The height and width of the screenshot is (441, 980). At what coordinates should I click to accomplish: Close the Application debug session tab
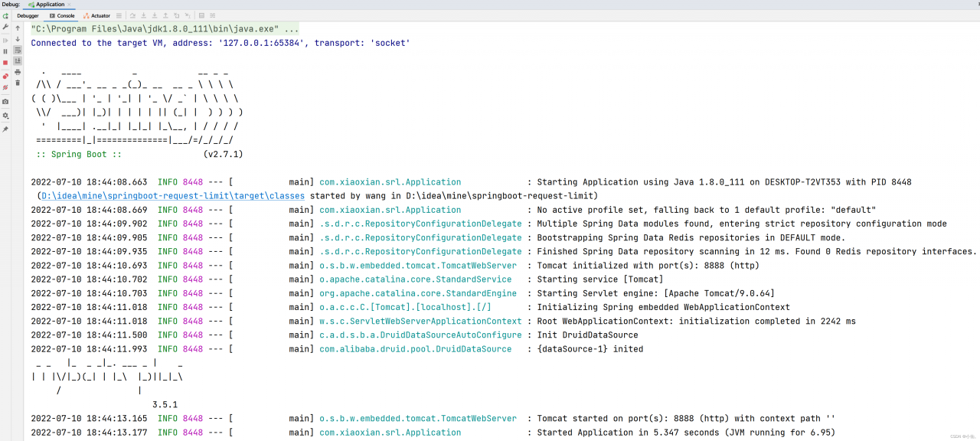(x=69, y=5)
